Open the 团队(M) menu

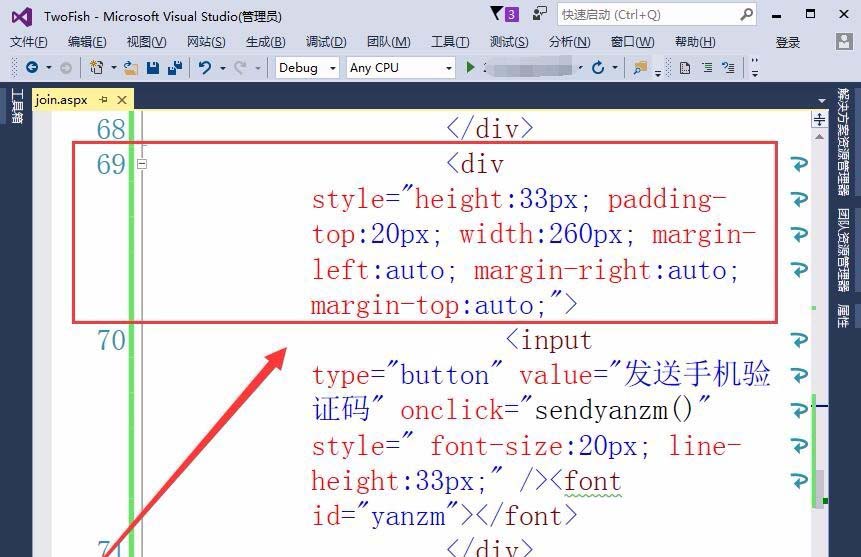[x=389, y=42]
